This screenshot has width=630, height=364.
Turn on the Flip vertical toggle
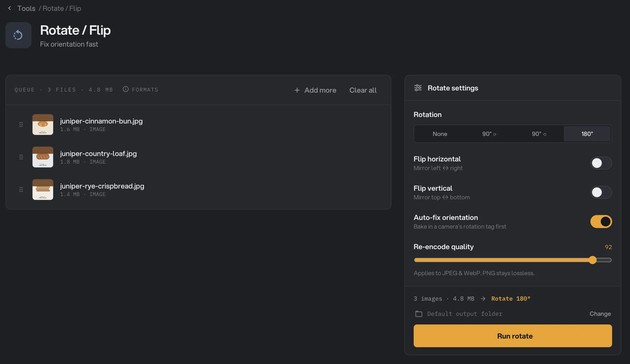601,192
